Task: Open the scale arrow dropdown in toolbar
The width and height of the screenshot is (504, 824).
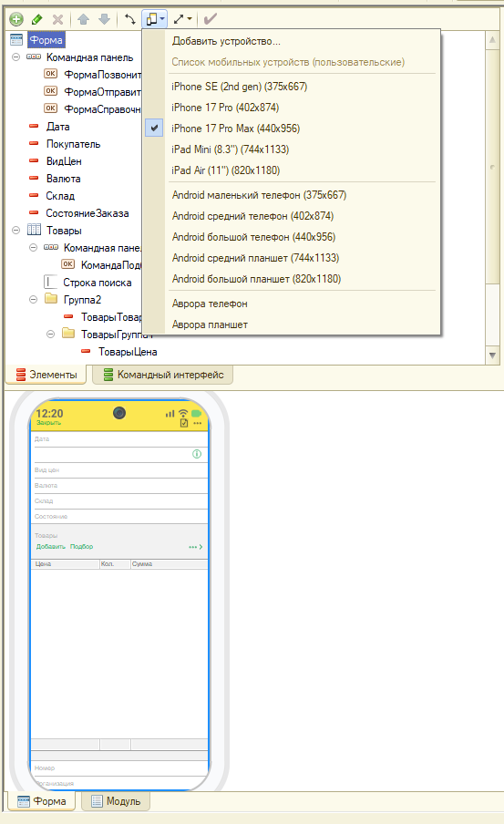Action: point(183,19)
